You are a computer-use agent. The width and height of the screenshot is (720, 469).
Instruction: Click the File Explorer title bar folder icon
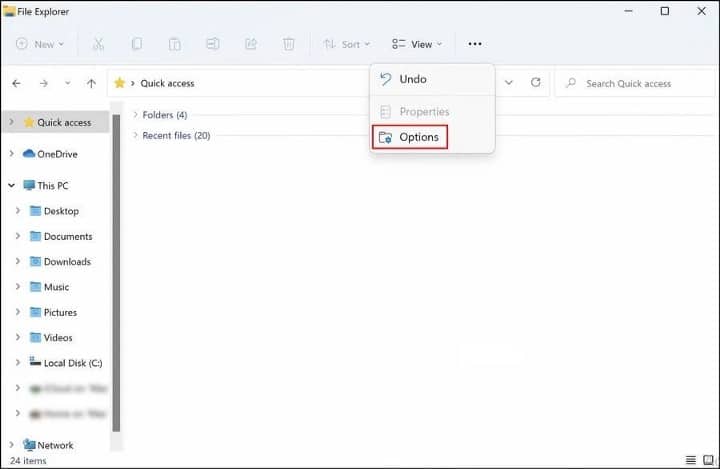coord(9,11)
